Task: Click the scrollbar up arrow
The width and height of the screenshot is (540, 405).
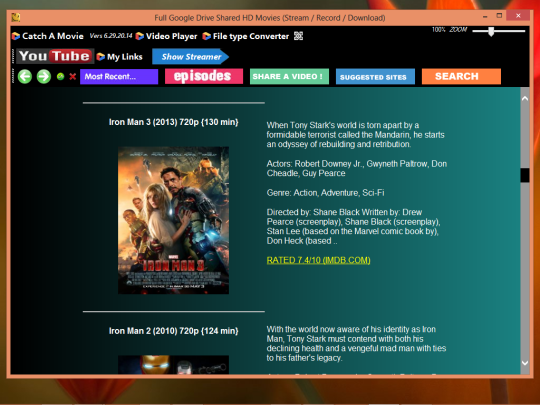Action: pos(525,98)
